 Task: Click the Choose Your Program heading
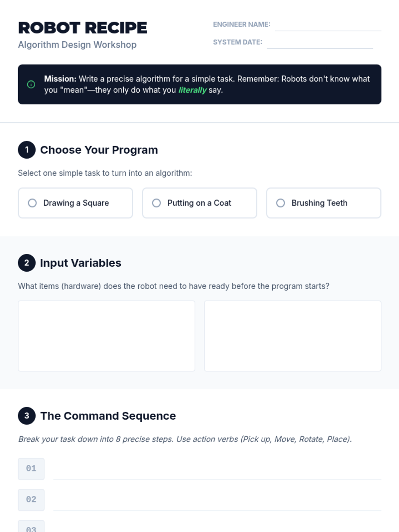(99, 150)
